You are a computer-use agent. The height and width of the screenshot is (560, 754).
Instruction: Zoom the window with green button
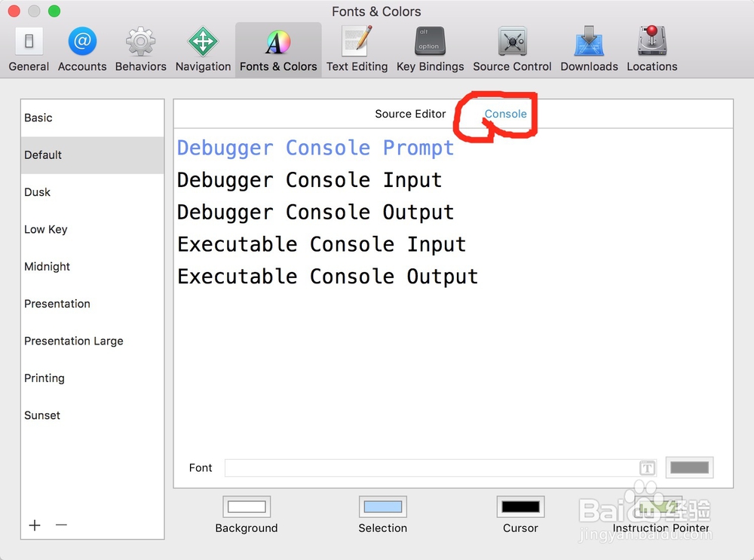[x=54, y=11]
